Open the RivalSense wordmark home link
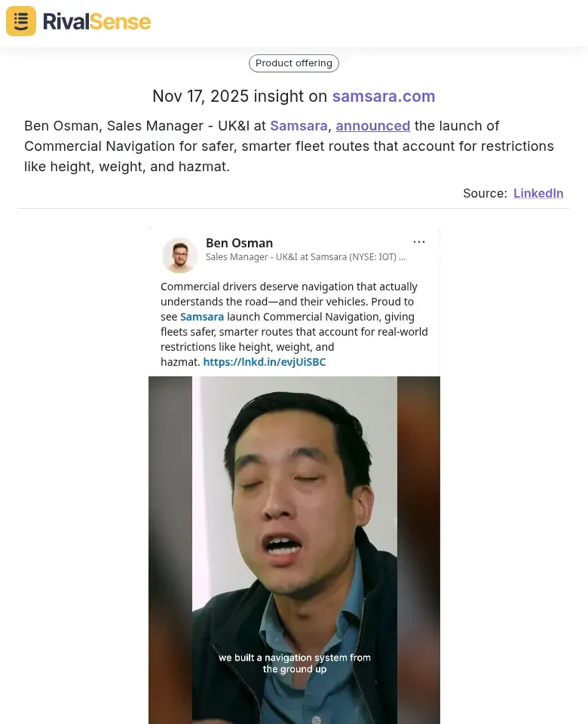This screenshot has height=724, width=588. point(97,22)
